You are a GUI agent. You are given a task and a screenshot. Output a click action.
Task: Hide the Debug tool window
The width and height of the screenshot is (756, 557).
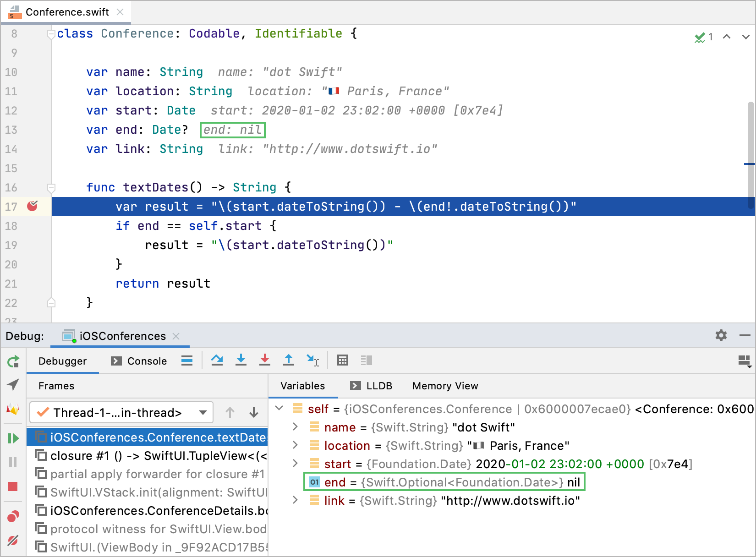point(745,335)
